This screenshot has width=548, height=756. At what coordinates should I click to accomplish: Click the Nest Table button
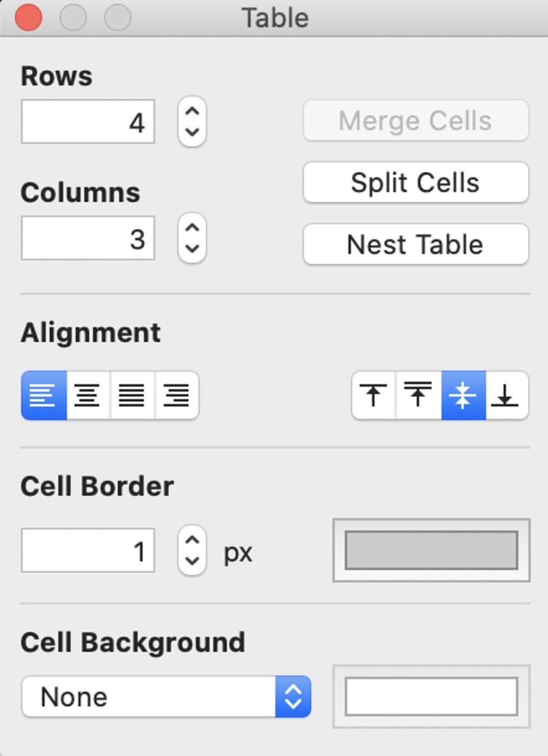(x=416, y=245)
